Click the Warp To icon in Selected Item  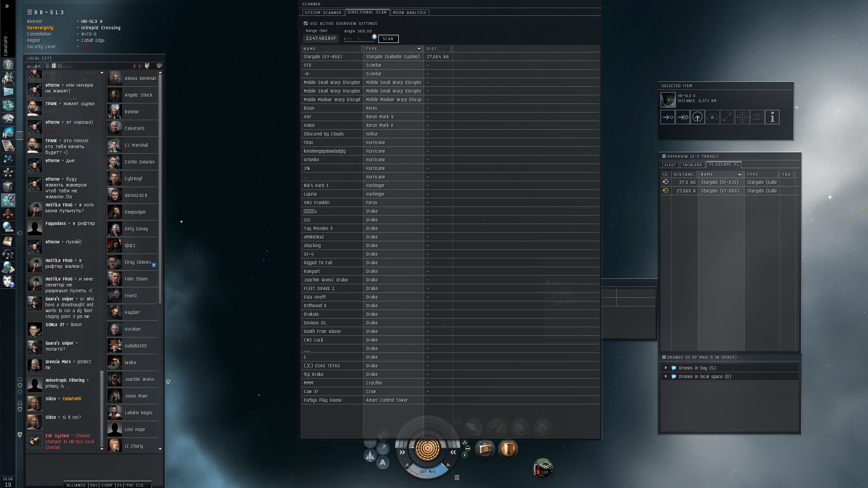click(682, 117)
